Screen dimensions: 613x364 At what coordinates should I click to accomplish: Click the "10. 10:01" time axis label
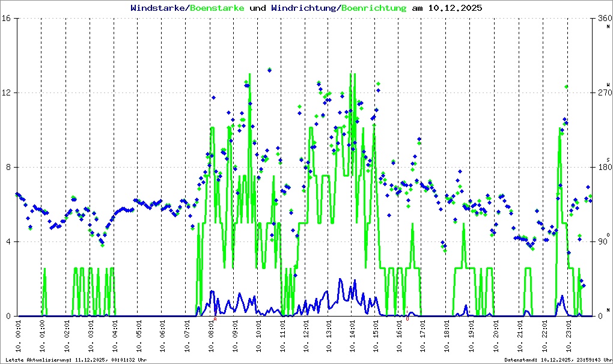click(x=258, y=335)
